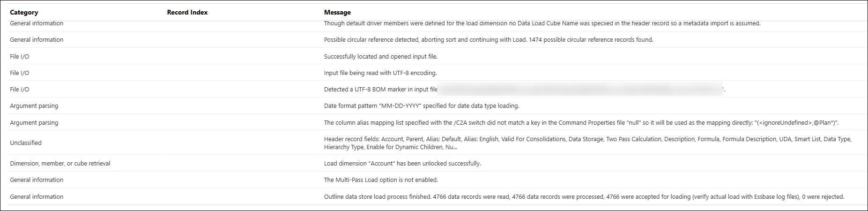Click the second Argument parsing category cell
This screenshot has height=211, width=868.
34,123
